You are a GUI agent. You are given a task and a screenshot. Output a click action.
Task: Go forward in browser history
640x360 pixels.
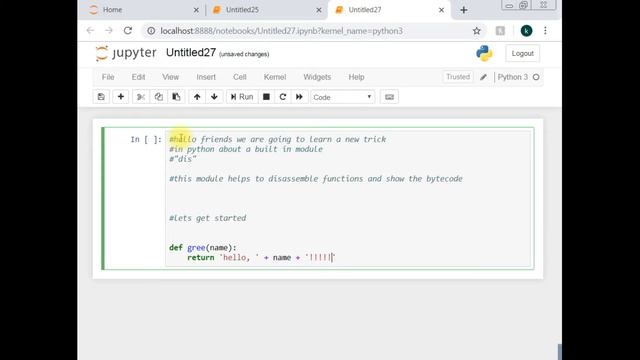click(x=109, y=31)
